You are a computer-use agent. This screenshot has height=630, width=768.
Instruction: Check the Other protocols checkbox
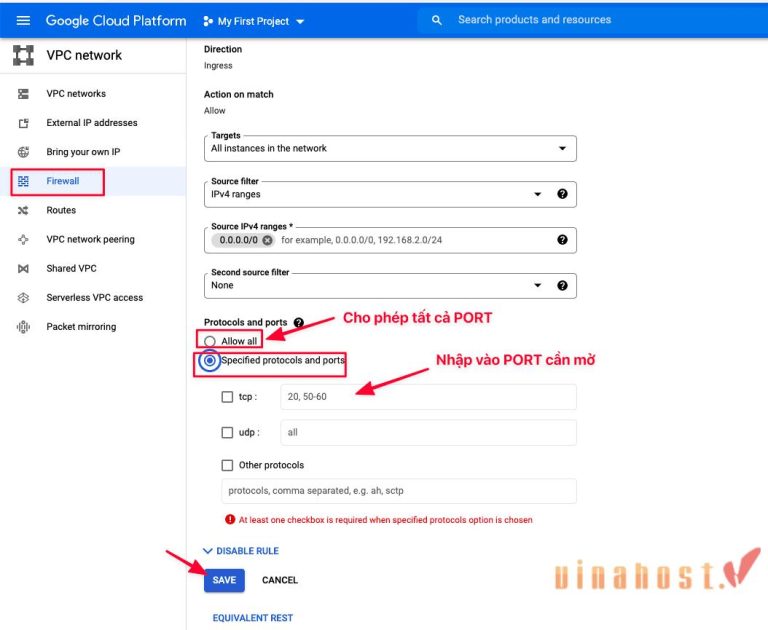(x=228, y=465)
